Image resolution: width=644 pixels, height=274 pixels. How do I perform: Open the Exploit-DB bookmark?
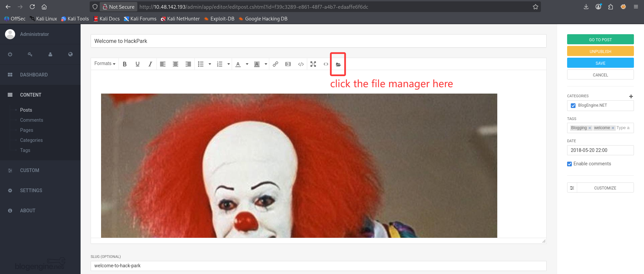tap(219, 19)
